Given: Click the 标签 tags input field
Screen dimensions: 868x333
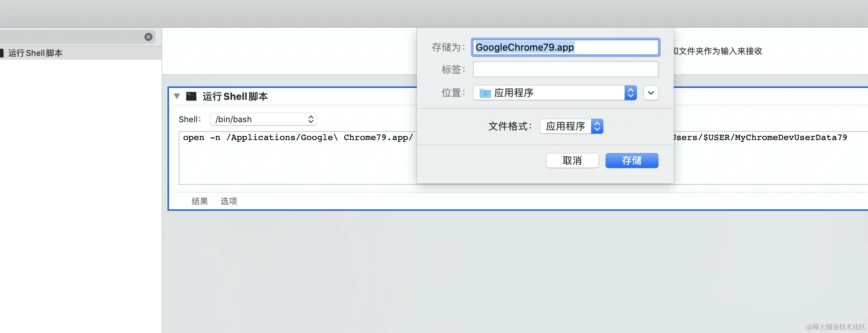Looking at the screenshot, I should (x=565, y=69).
